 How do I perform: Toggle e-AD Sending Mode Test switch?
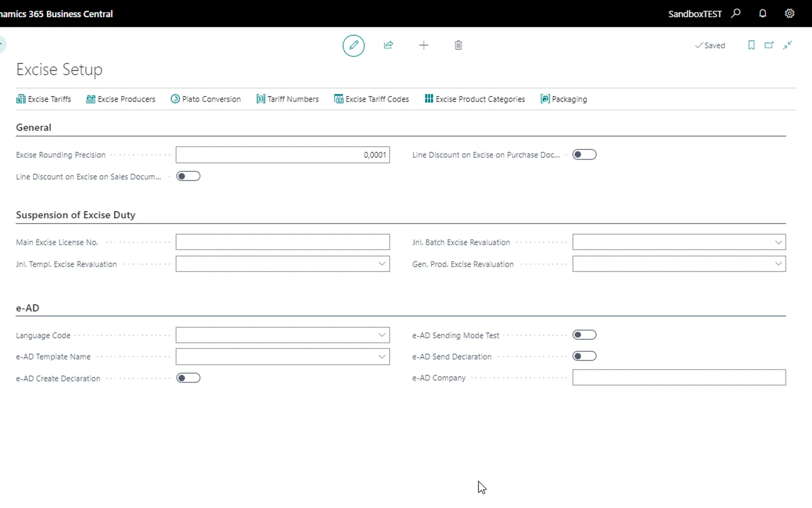point(584,335)
